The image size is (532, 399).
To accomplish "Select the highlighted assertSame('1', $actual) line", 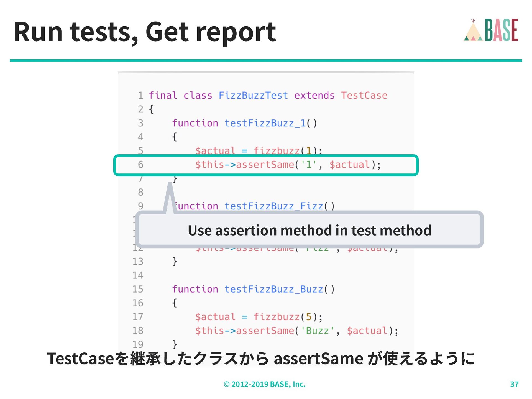I will [x=266, y=165].
